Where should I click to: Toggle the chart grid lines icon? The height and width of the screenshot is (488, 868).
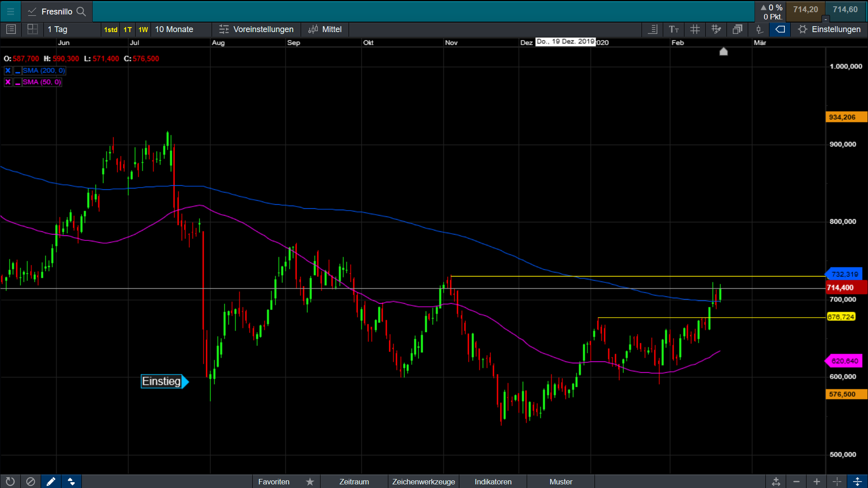[x=695, y=29]
